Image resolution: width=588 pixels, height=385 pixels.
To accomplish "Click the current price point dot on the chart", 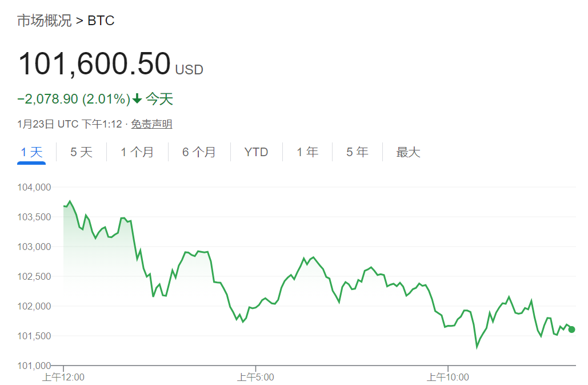I will point(570,329).
